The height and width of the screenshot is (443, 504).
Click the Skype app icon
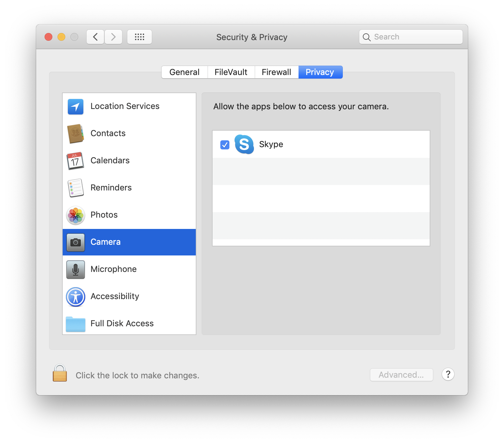click(244, 144)
